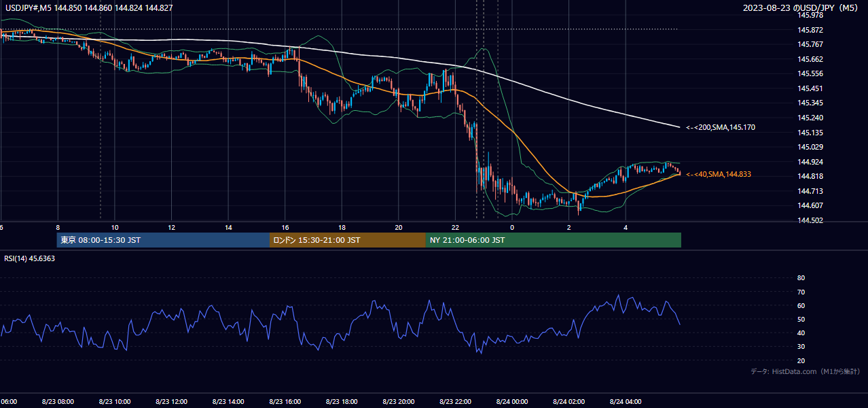Click the 8/23 18:00 bottom time label
Screen dimensions: 868x408
[342, 401]
